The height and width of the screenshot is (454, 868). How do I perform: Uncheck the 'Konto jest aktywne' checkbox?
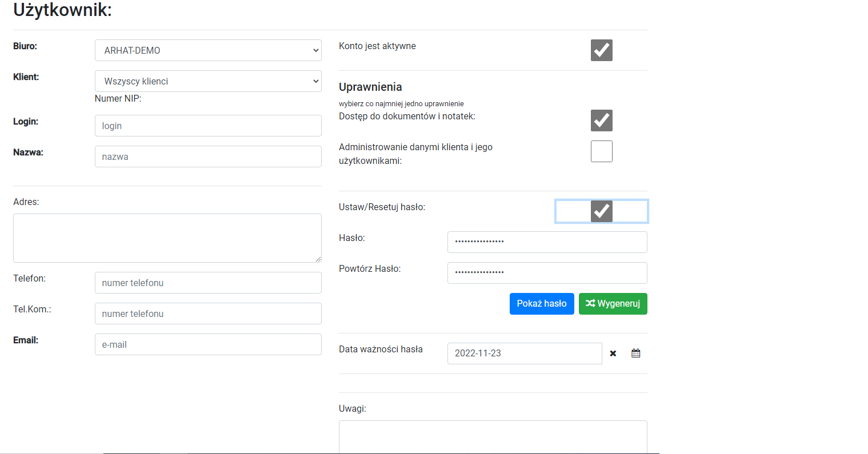click(x=601, y=50)
